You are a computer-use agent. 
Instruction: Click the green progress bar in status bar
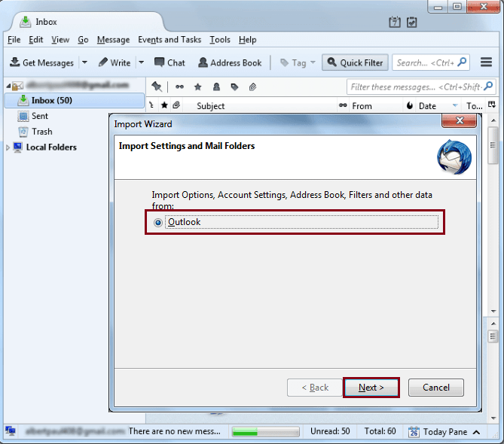[x=266, y=431]
